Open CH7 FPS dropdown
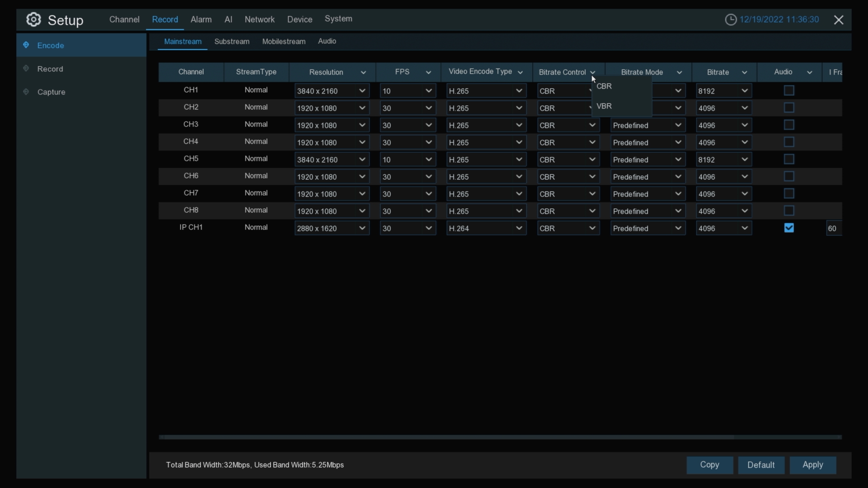Screen dimensions: 868x488 pyautogui.click(x=408, y=194)
